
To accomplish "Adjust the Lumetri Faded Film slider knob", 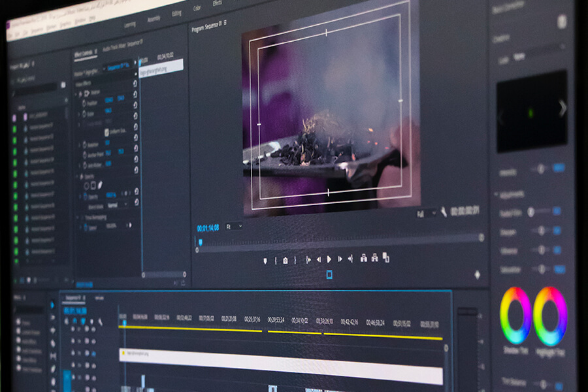I will coord(531,212).
